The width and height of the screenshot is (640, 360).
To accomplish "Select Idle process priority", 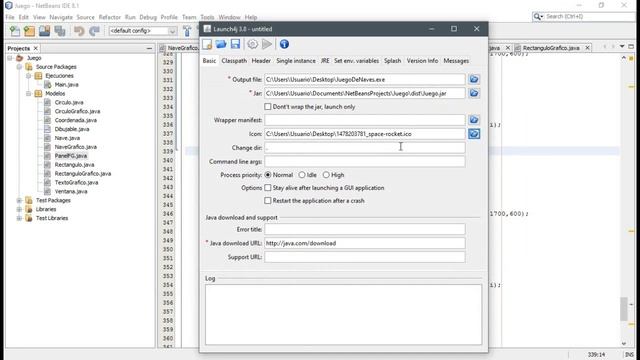I will (x=302, y=175).
